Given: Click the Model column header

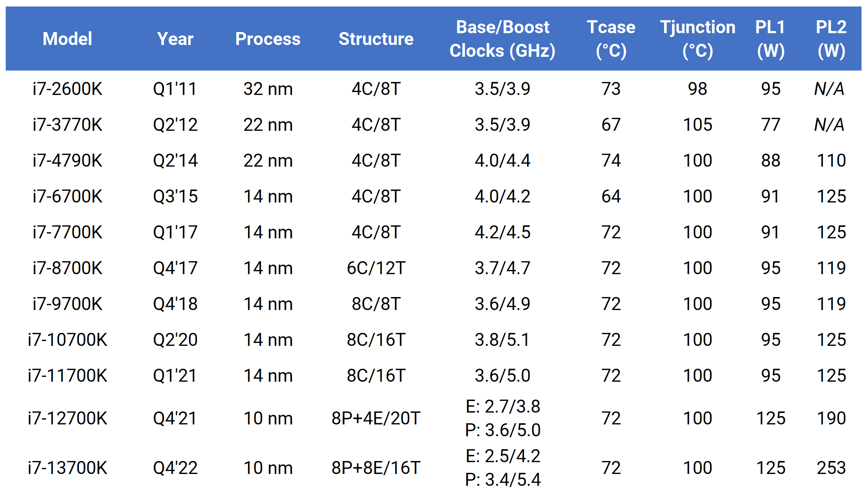Looking at the screenshot, I should [x=67, y=39].
